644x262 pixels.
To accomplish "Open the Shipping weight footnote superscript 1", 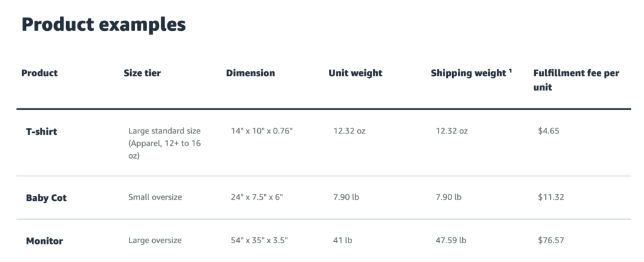I will [510, 71].
